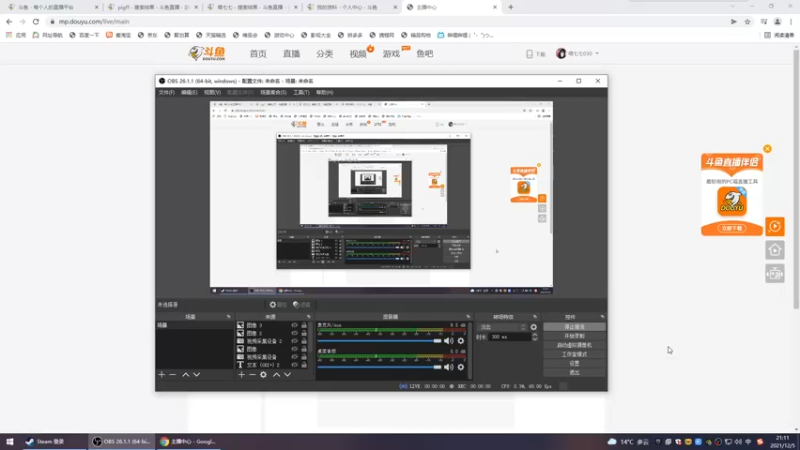This screenshot has width=800, height=450.
Task: Open the 帮助(H) menu in OBS
Action: pyautogui.click(x=324, y=92)
